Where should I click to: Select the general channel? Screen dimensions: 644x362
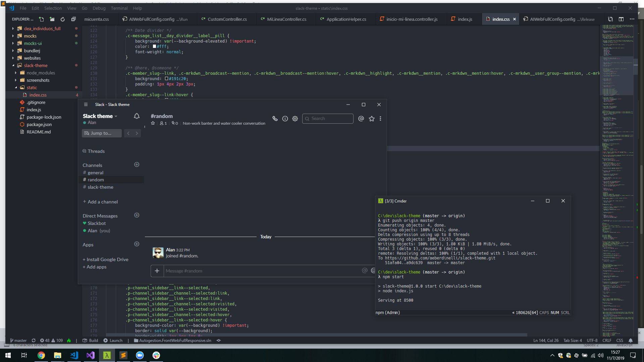pos(95,173)
